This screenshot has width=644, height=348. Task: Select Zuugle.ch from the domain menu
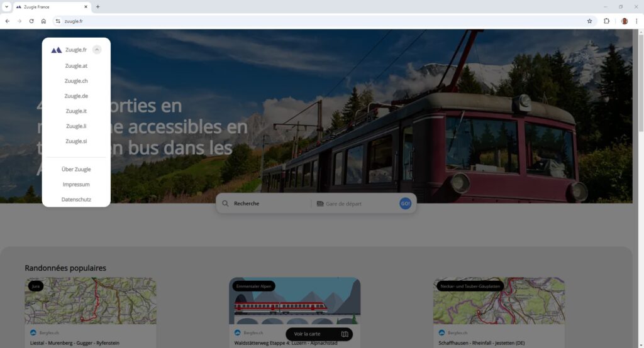[76, 81]
